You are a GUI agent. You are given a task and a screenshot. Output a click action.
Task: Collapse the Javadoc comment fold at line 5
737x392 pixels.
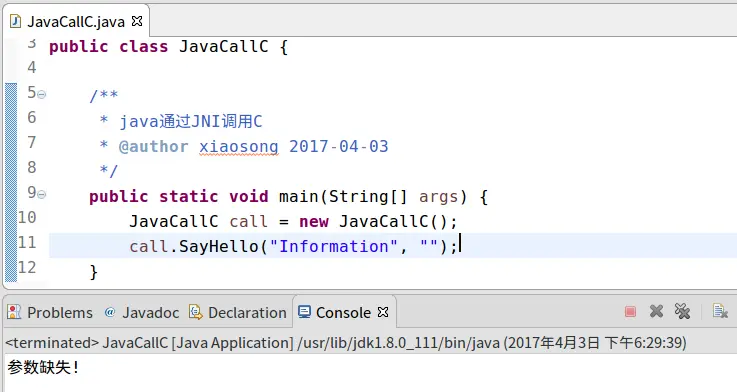[x=42, y=94]
